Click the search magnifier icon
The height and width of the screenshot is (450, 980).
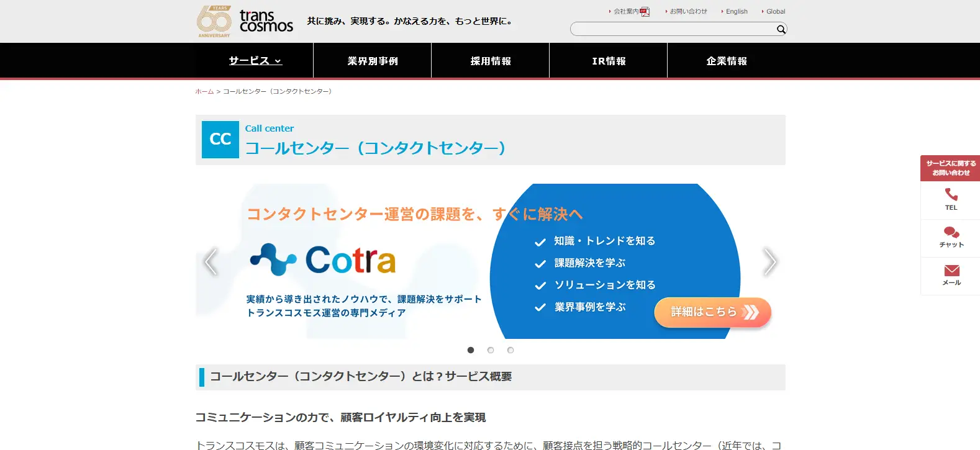(x=781, y=29)
